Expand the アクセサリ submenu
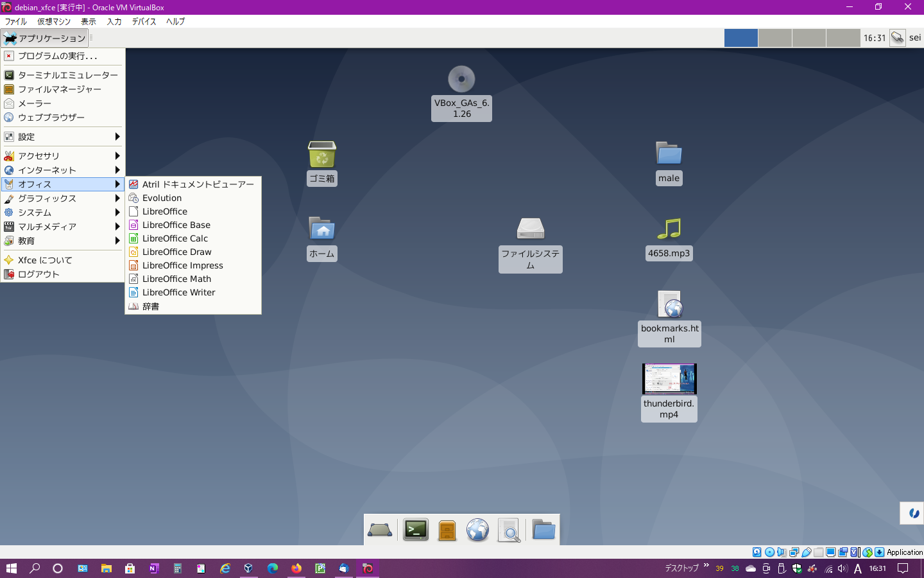Screen dimensions: 924x578 pyautogui.click(x=62, y=156)
